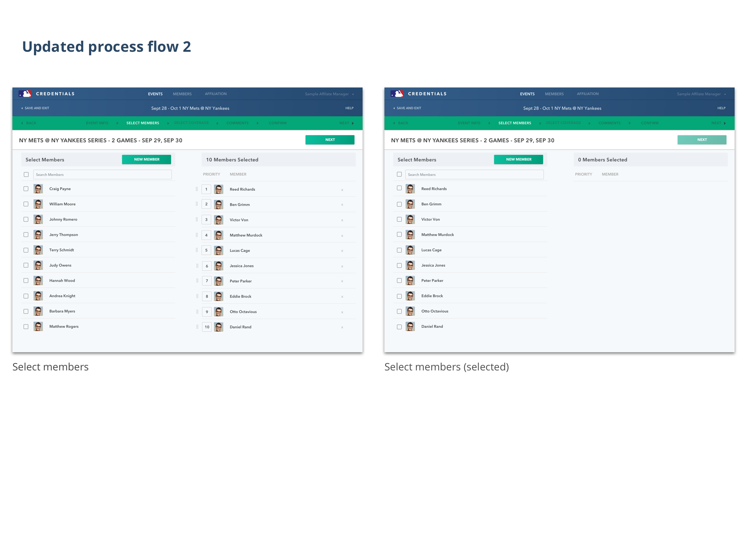Viewport: 747px width, 560px height.
Task: Click the HELP link in top right
Action: [x=348, y=108]
